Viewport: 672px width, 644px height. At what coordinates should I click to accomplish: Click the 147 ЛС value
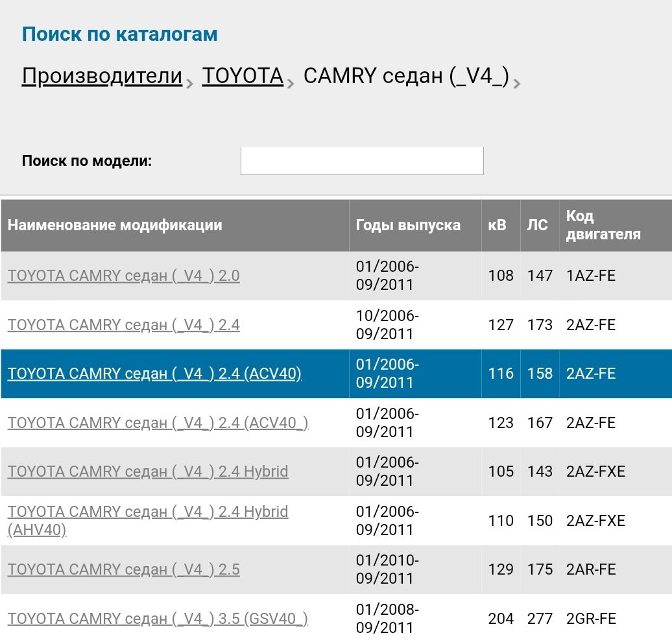coord(540,276)
